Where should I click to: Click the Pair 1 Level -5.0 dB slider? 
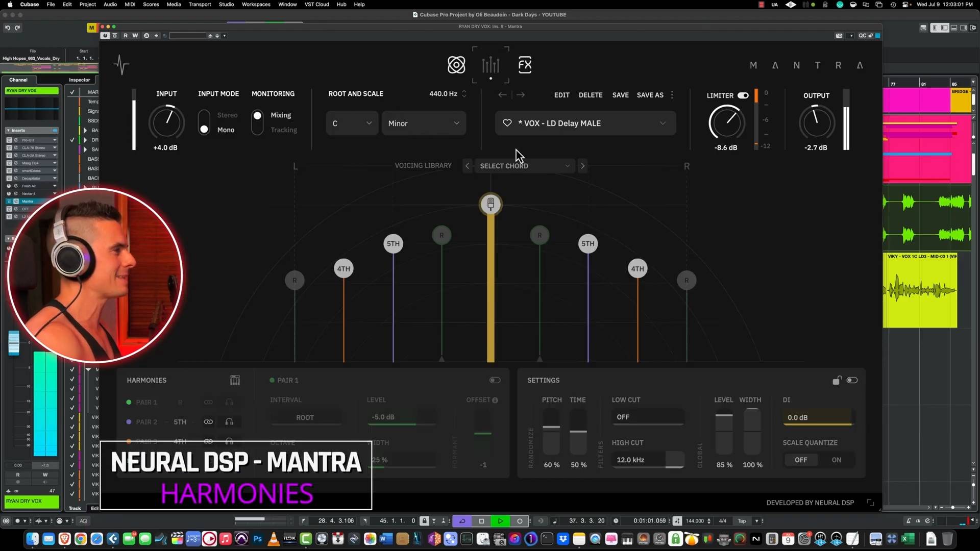[401, 417]
